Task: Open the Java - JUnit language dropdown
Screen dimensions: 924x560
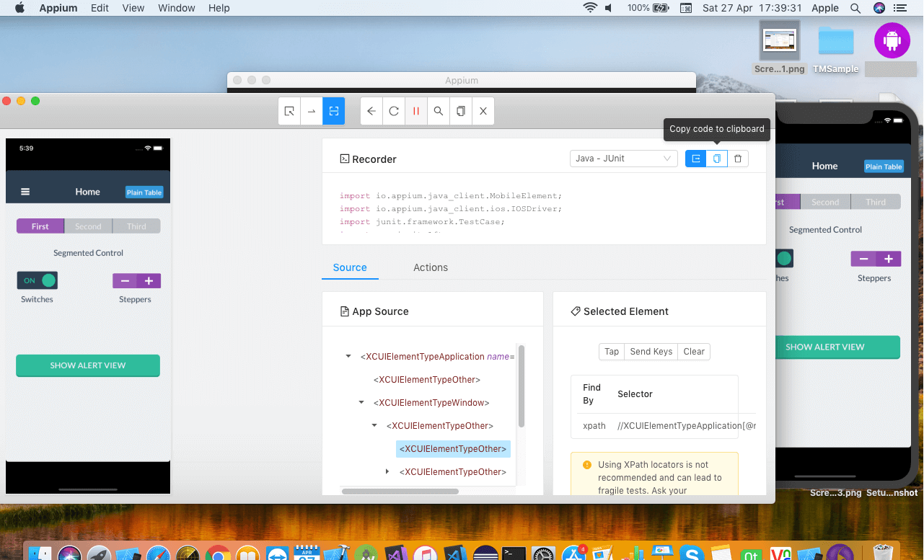Action: pos(623,159)
